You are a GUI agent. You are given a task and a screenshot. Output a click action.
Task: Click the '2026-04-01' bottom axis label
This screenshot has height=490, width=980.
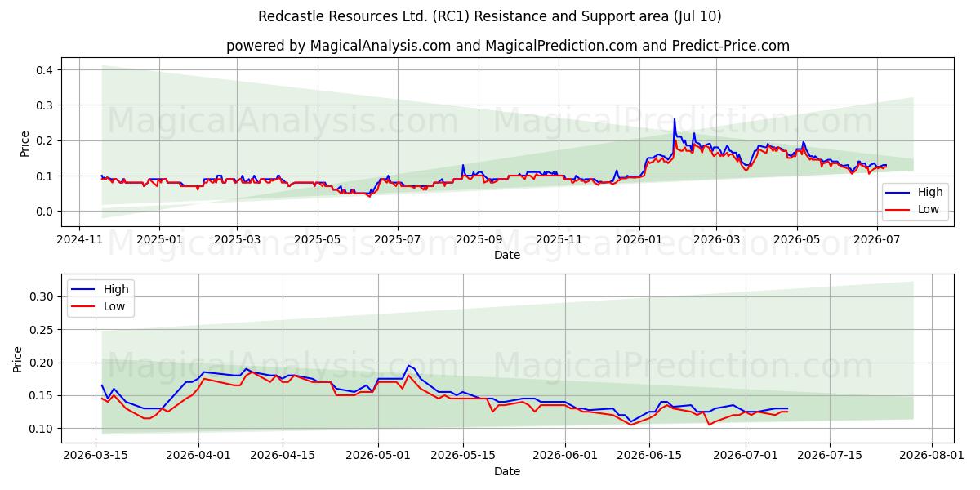pyautogui.click(x=199, y=457)
